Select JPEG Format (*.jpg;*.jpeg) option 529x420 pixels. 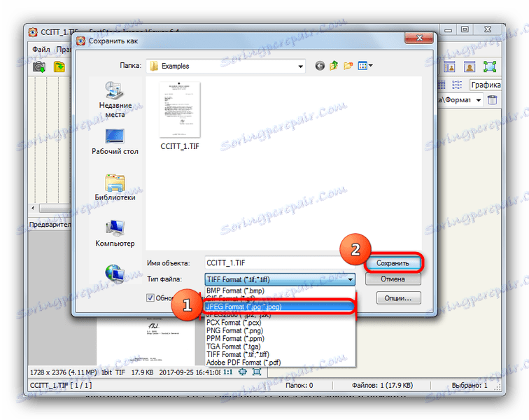coord(280,307)
